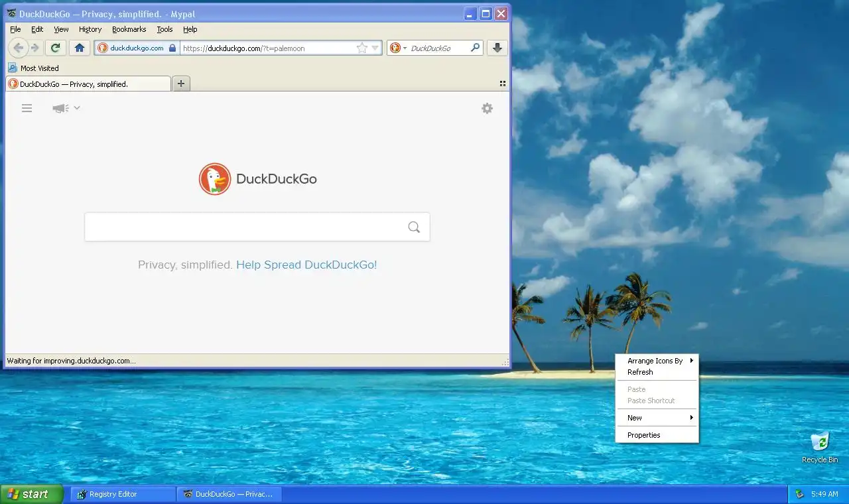Viewport: 849px width, 504px height.
Task: Click the 5:49 AM clock
Action: click(824, 494)
